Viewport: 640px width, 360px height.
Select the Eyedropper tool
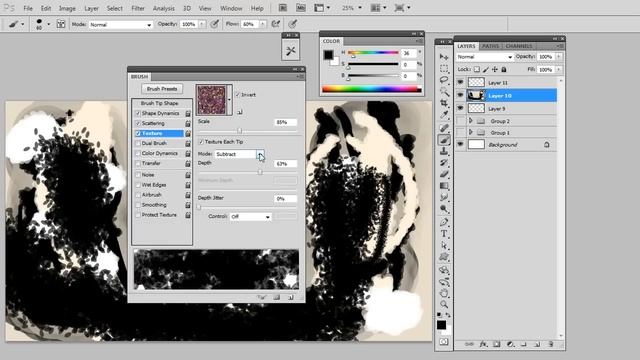[x=444, y=115]
